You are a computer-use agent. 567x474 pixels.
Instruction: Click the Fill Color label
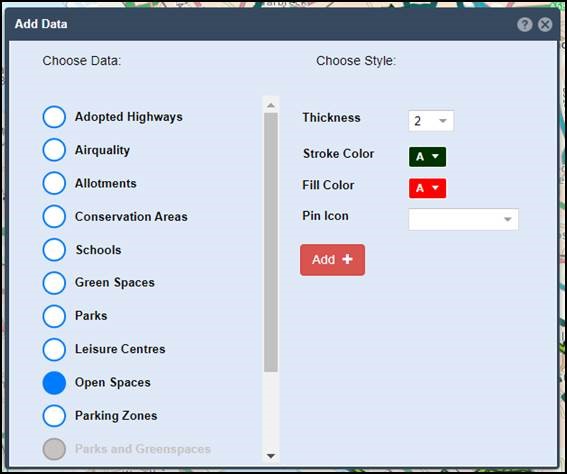(x=328, y=185)
